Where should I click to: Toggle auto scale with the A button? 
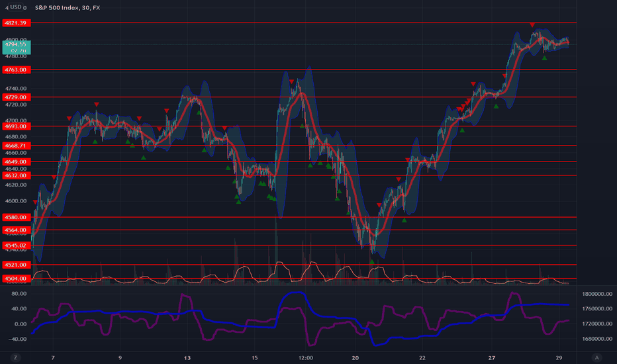coord(596,357)
